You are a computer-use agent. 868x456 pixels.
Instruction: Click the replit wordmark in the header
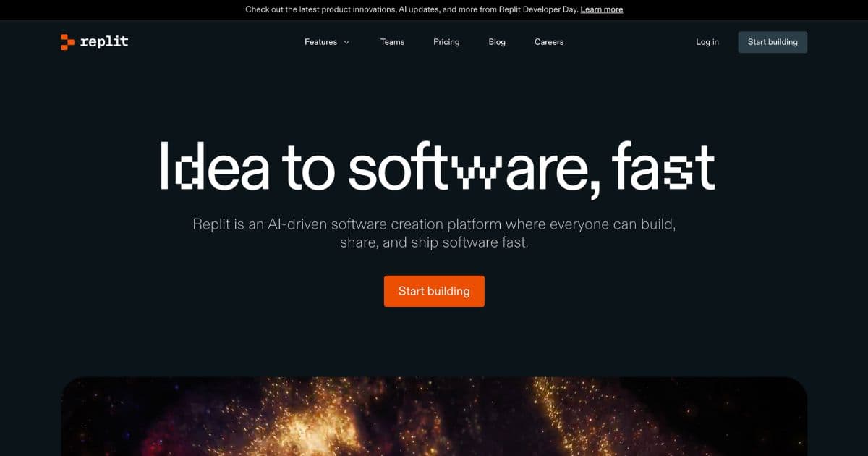104,41
